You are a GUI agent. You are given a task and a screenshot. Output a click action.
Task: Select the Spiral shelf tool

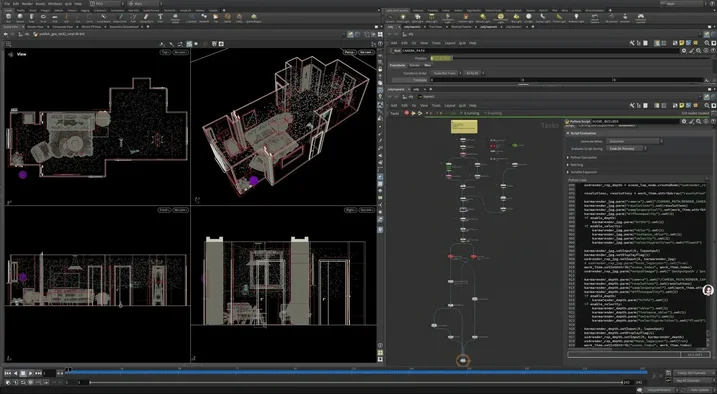tap(227, 18)
